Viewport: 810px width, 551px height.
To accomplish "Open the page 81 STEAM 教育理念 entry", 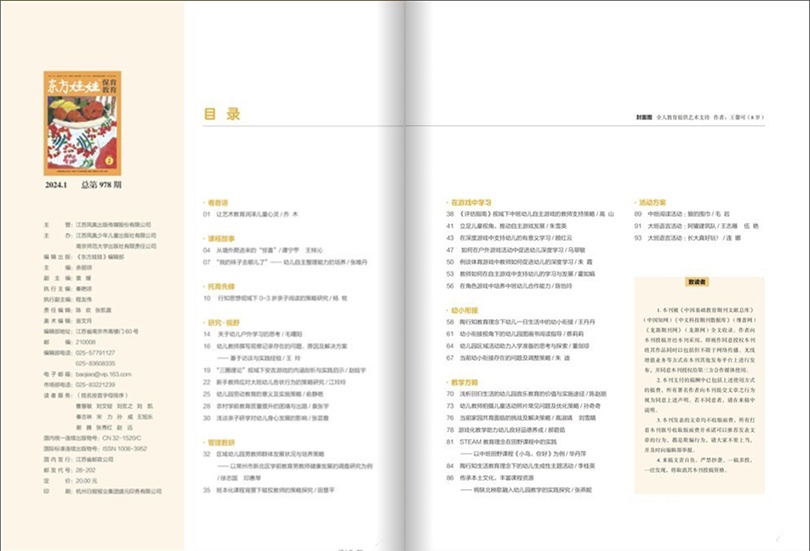I will point(517,448).
